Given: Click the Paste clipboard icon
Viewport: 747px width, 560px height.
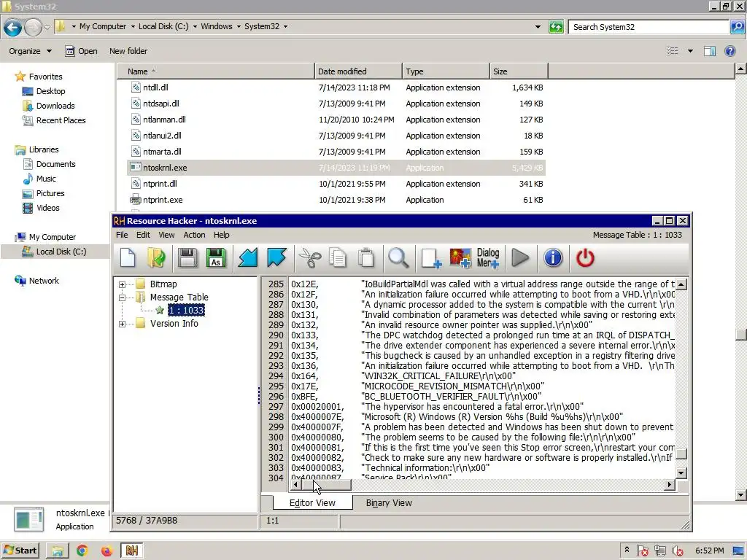Looking at the screenshot, I should [366, 258].
